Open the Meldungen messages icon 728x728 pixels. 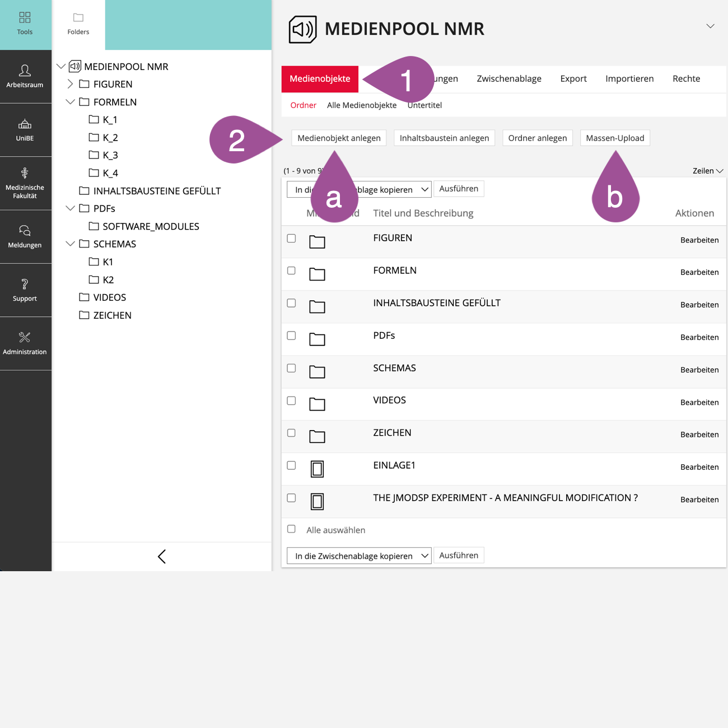pos(25,231)
